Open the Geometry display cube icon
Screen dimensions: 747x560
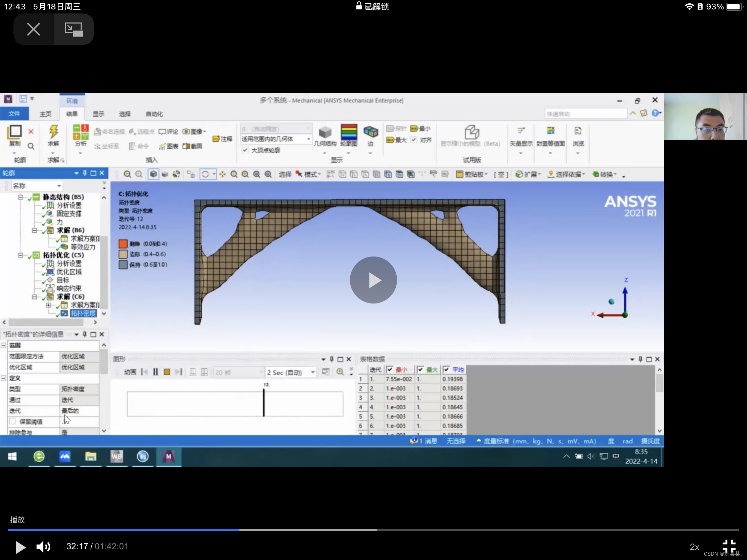[325, 132]
